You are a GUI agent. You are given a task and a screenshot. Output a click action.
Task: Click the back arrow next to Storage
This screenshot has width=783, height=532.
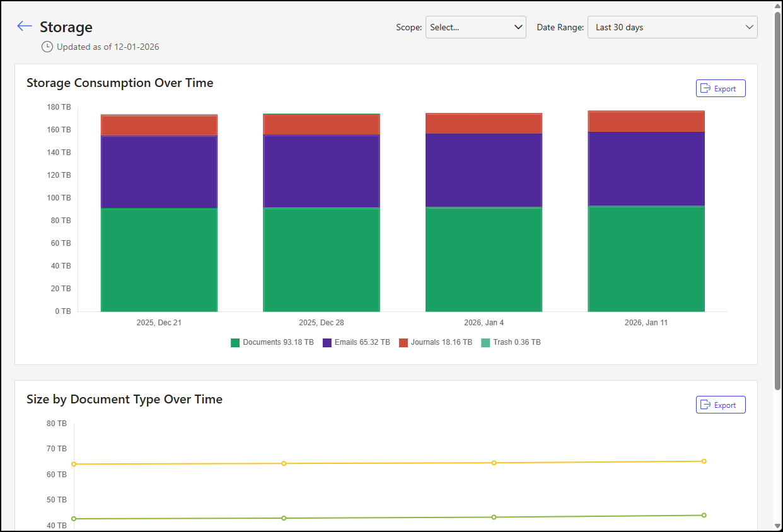[25, 26]
